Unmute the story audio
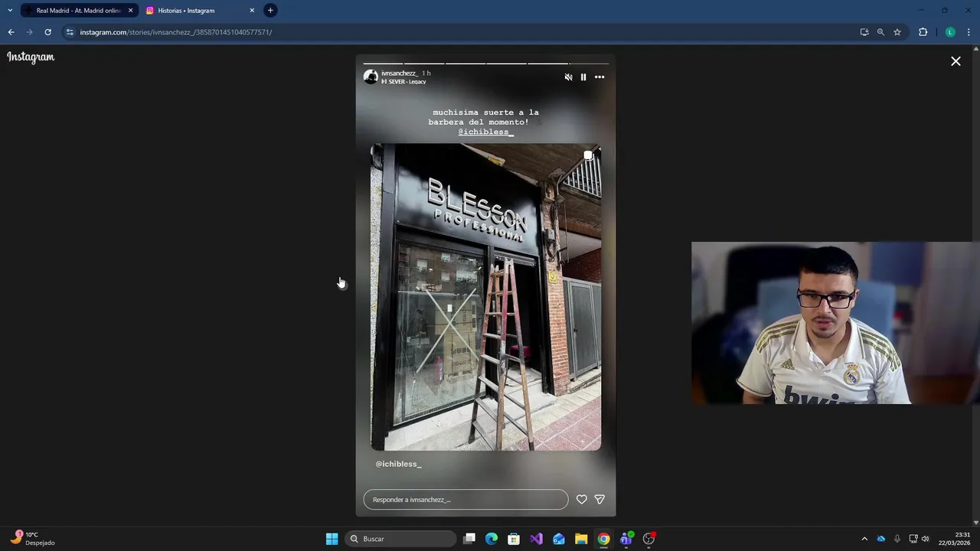The height and width of the screenshot is (551, 980). pyautogui.click(x=568, y=77)
